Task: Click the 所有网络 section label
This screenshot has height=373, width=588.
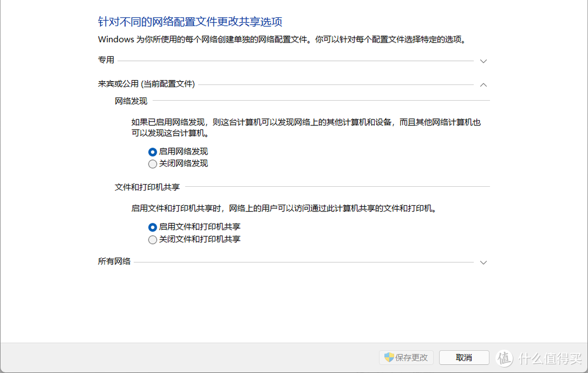Action: (114, 261)
